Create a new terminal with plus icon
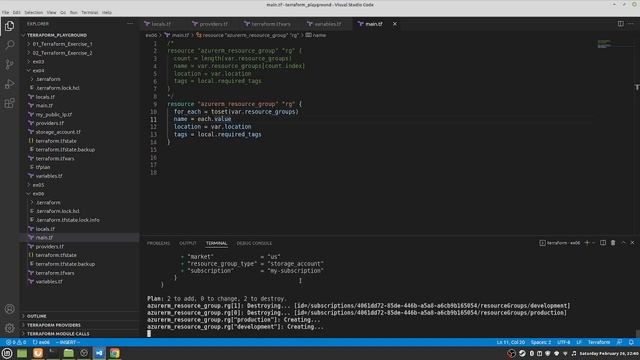 coord(587,243)
